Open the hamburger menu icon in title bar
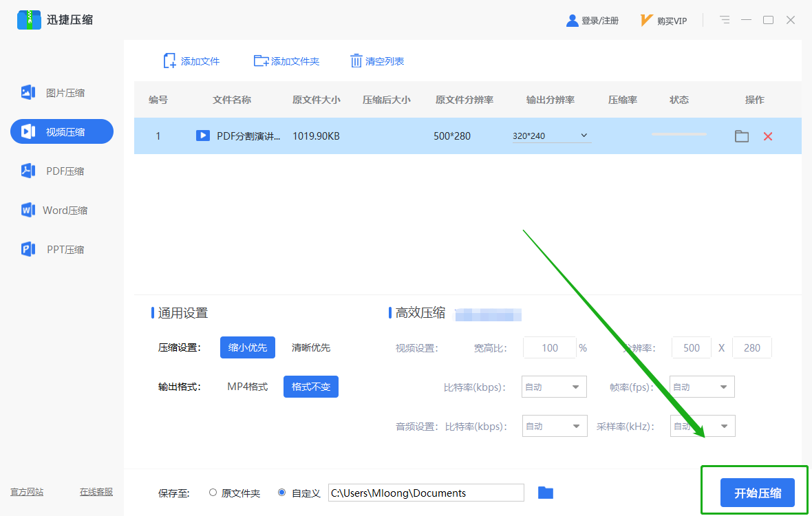 tap(725, 20)
